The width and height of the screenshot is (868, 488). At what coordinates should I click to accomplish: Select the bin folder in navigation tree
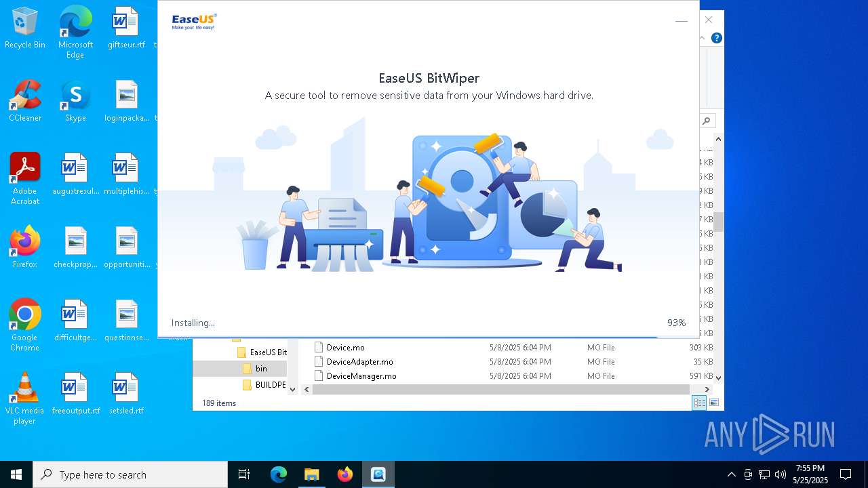tap(256, 369)
